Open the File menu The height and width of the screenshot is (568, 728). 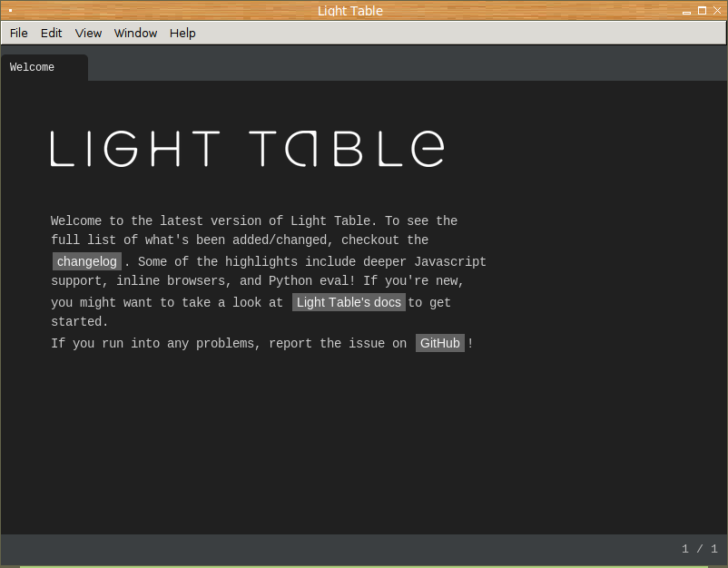pos(18,33)
